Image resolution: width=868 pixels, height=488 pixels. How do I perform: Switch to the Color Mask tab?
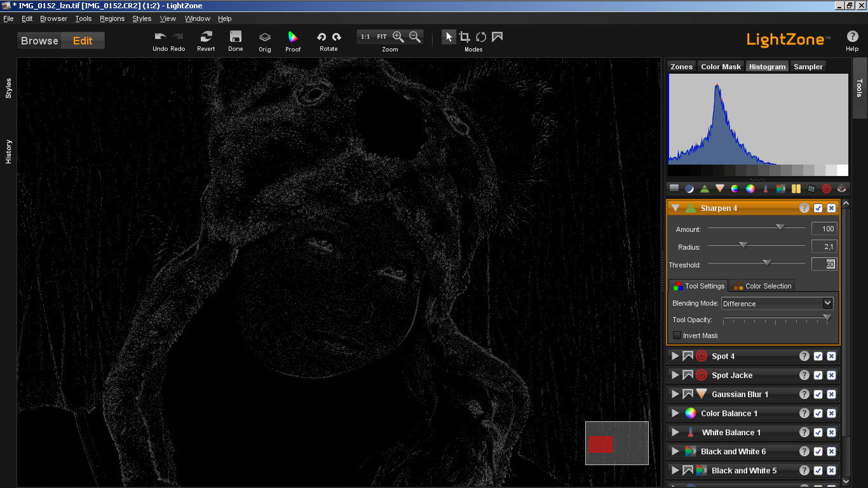(721, 67)
